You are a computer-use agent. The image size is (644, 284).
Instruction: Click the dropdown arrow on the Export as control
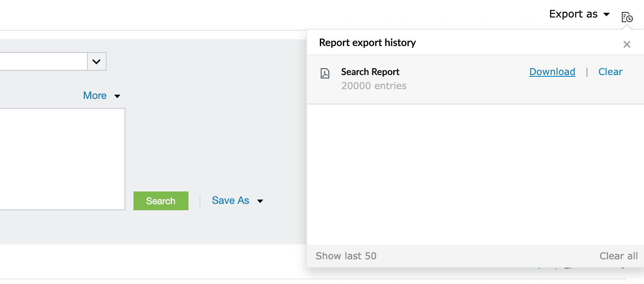[x=606, y=14]
